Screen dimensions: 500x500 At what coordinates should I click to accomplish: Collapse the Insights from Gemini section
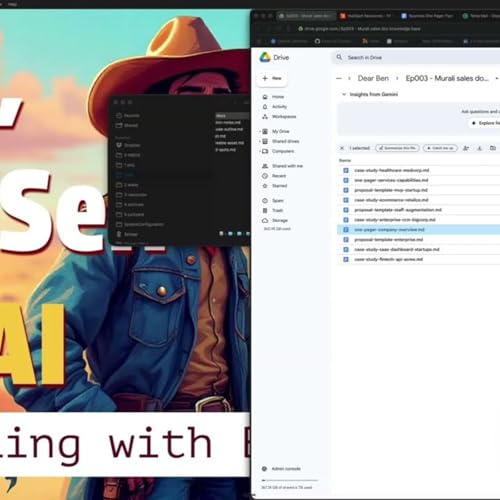pyautogui.click(x=344, y=94)
